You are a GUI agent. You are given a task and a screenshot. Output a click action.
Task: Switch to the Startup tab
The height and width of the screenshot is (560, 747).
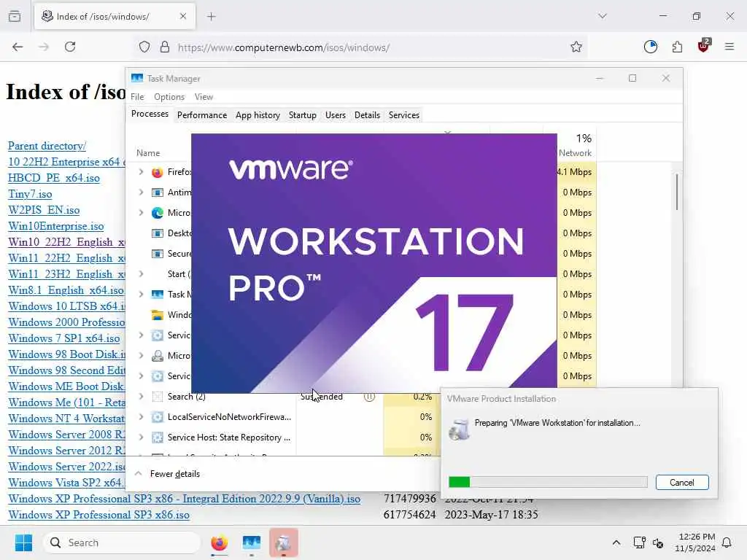click(x=303, y=115)
